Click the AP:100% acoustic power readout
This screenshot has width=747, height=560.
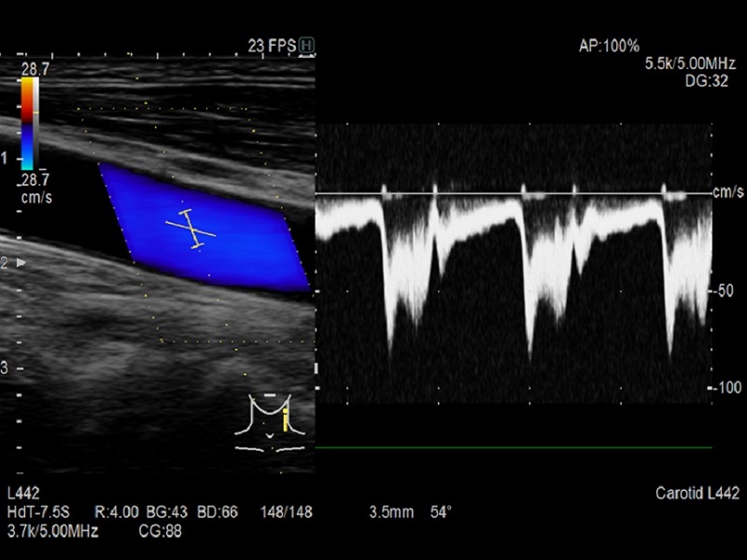[x=608, y=45]
